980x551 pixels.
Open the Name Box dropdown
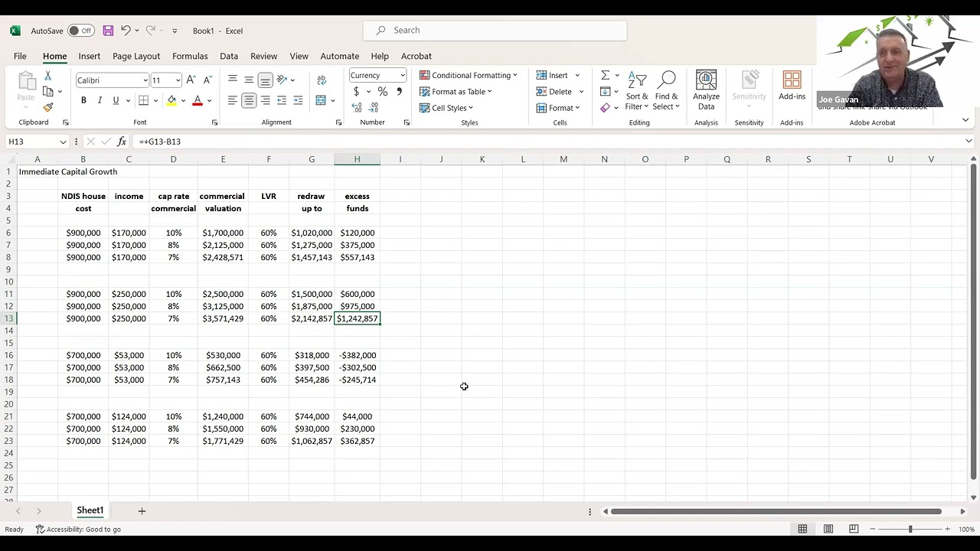click(x=63, y=142)
